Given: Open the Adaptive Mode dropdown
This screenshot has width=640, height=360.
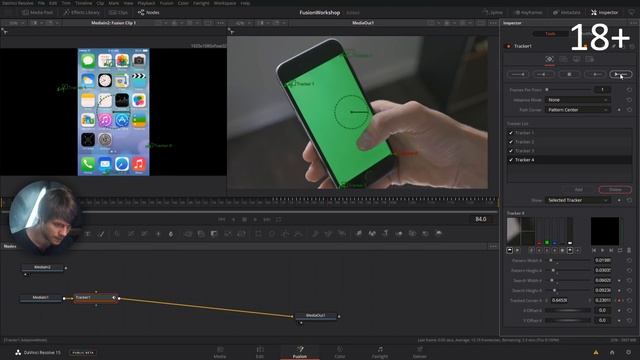Looking at the screenshot, I should (x=578, y=100).
